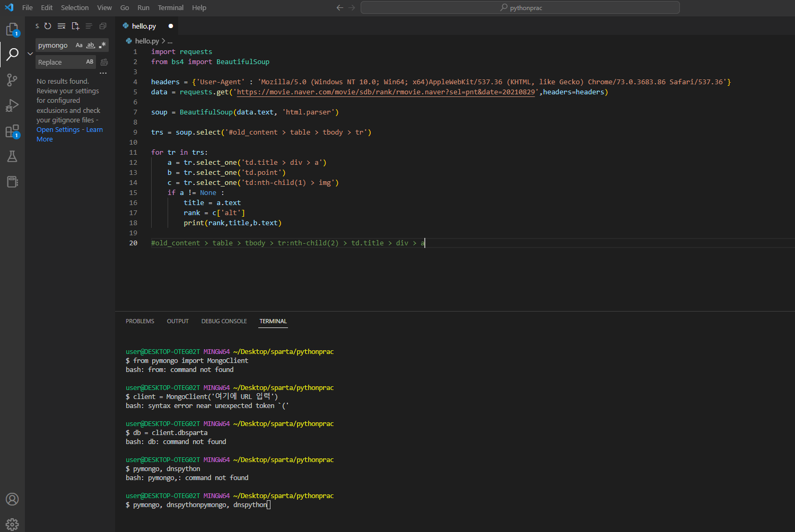
Task: Open the Accounts menu icon
Action: point(12,499)
